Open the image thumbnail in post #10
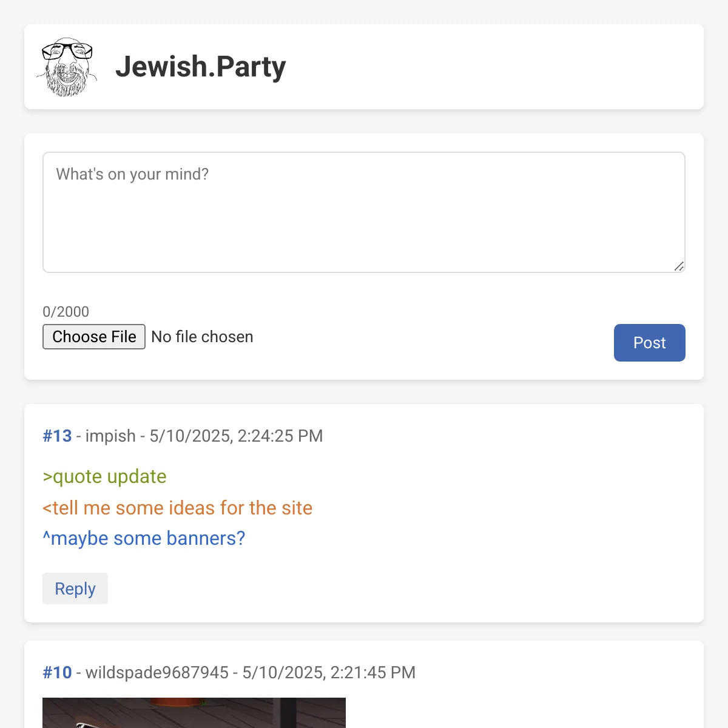The height and width of the screenshot is (728, 728). pyautogui.click(x=194, y=713)
